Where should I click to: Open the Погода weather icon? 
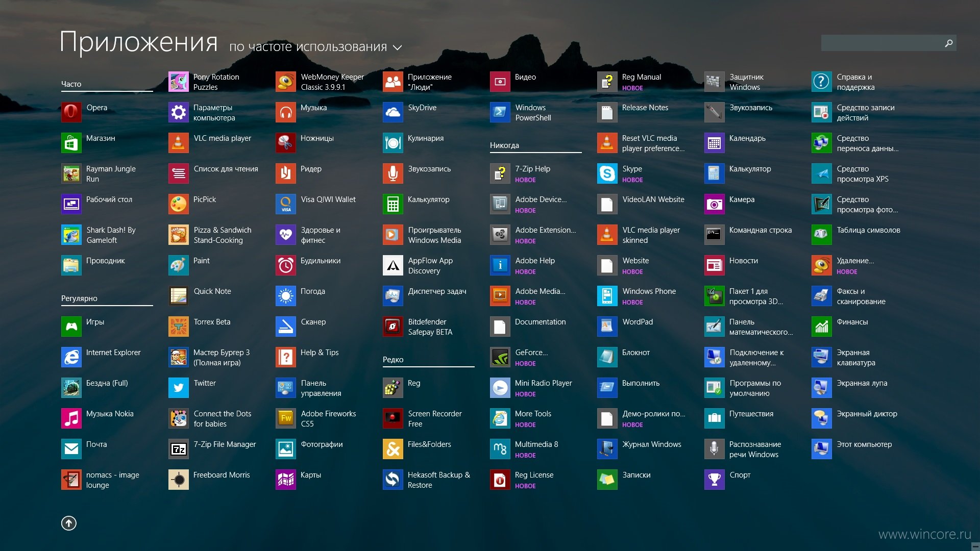click(x=286, y=296)
